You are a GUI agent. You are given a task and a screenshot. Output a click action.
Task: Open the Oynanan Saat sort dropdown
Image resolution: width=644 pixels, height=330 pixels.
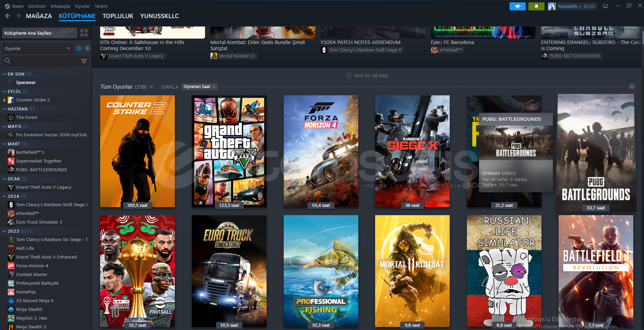pos(199,87)
